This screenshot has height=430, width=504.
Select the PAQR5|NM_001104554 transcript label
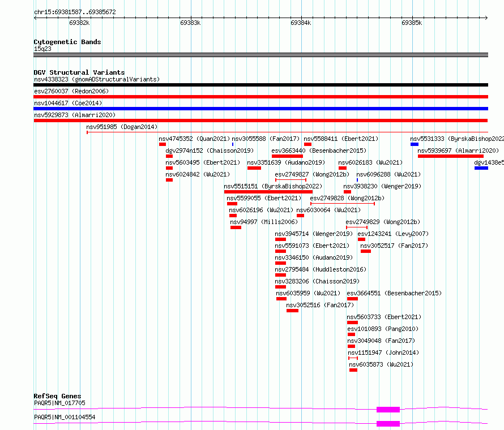pos(65,417)
